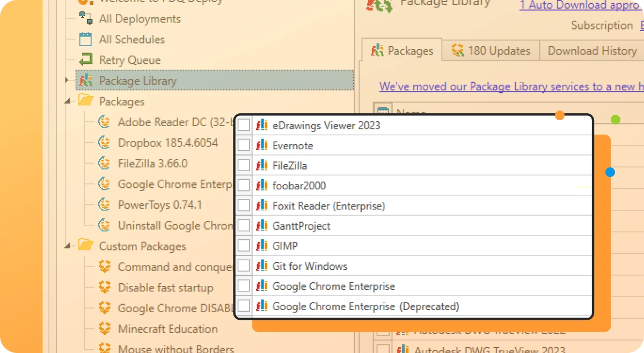Select Dropbox 185.4.6054 in the tree
Viewport: 644px width, 353px height.
coord(168,143)
